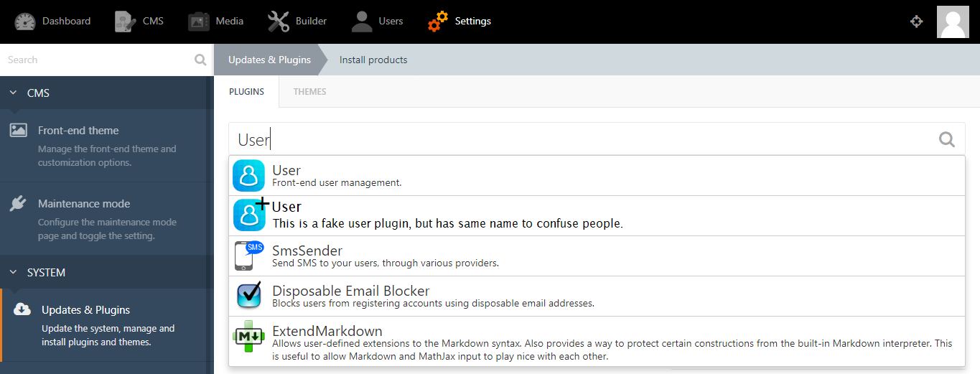The width and height of the screenshot is (980, 374).
Task: Select ExtendMarkdown from search suggestions
Action: pos(597,341)
